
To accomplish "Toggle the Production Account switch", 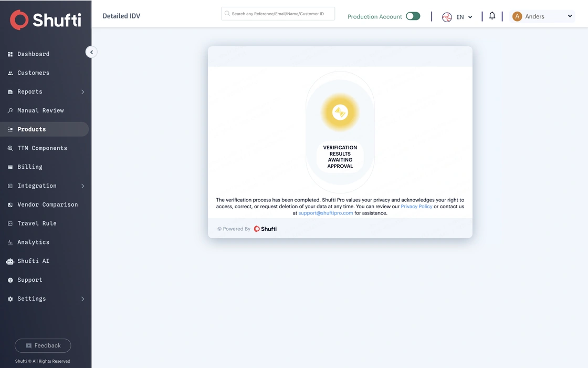I will (x=413, y=16).
